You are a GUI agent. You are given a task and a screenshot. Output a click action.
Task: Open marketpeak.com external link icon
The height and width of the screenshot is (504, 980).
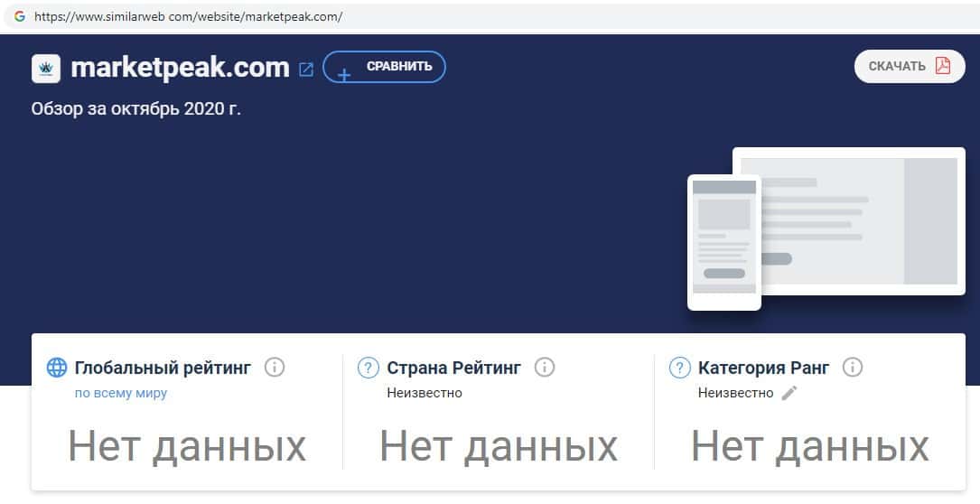[x=305, y=70]
